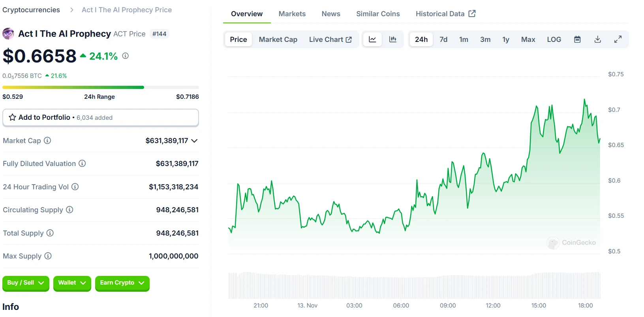
Task: Click the Add to Portfolio button
Action: point(101,117)
